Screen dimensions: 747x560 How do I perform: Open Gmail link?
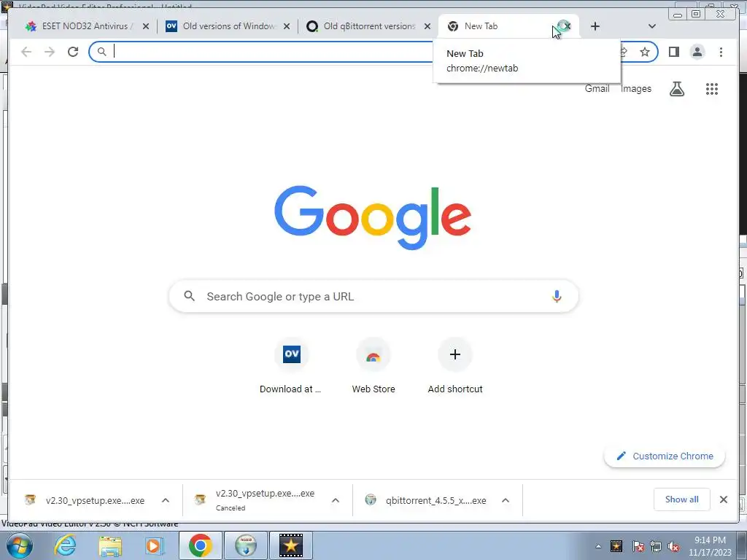[597, 88]
